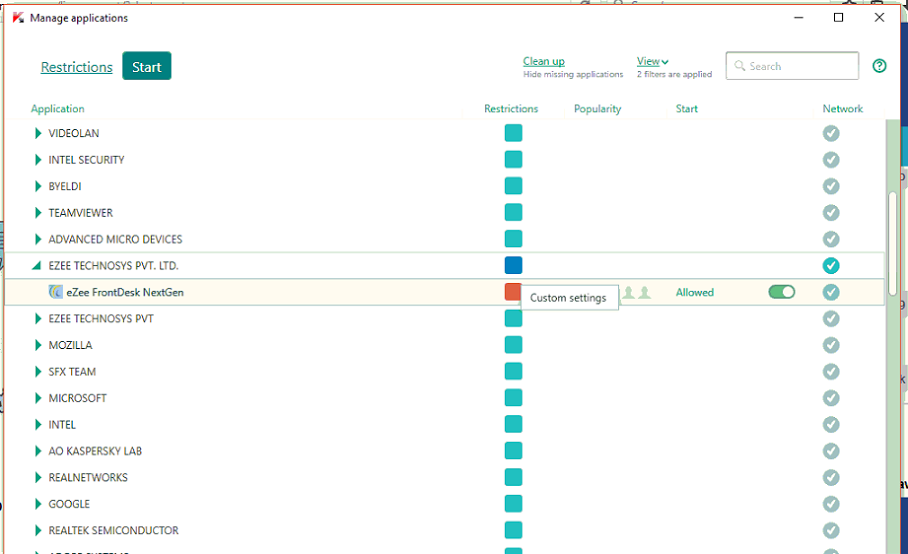The width and height of the screenshot is (908, 554).
Task: Collapse the EZEE TECHNOSYS PVT. LTD. group
Action: tap(36, 266)
